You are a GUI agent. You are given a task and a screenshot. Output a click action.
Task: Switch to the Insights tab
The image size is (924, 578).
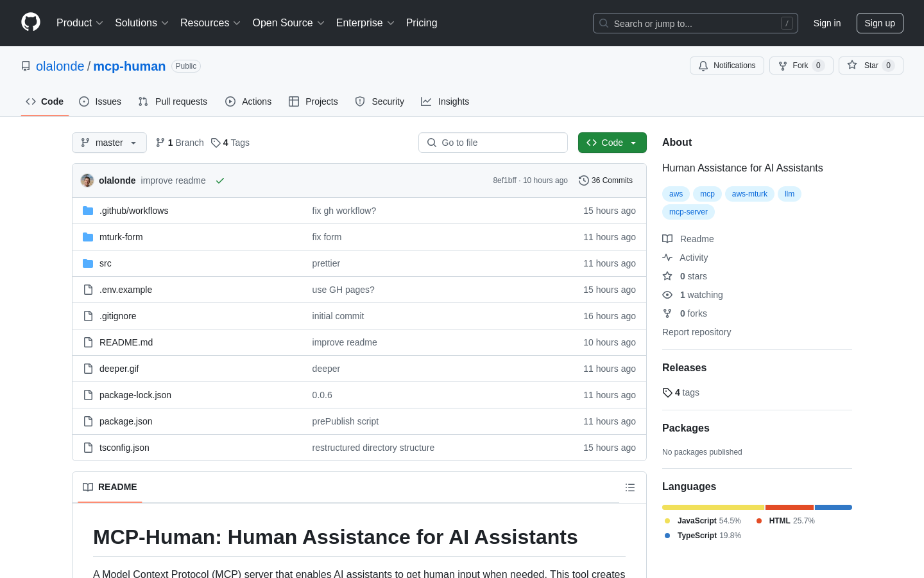click(445, 101)
